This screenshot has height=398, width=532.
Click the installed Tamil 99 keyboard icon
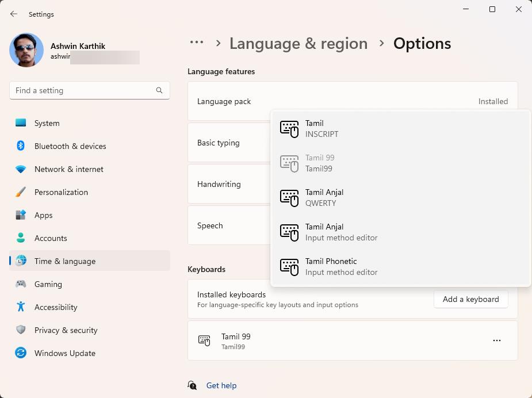(x=204, y=340)
